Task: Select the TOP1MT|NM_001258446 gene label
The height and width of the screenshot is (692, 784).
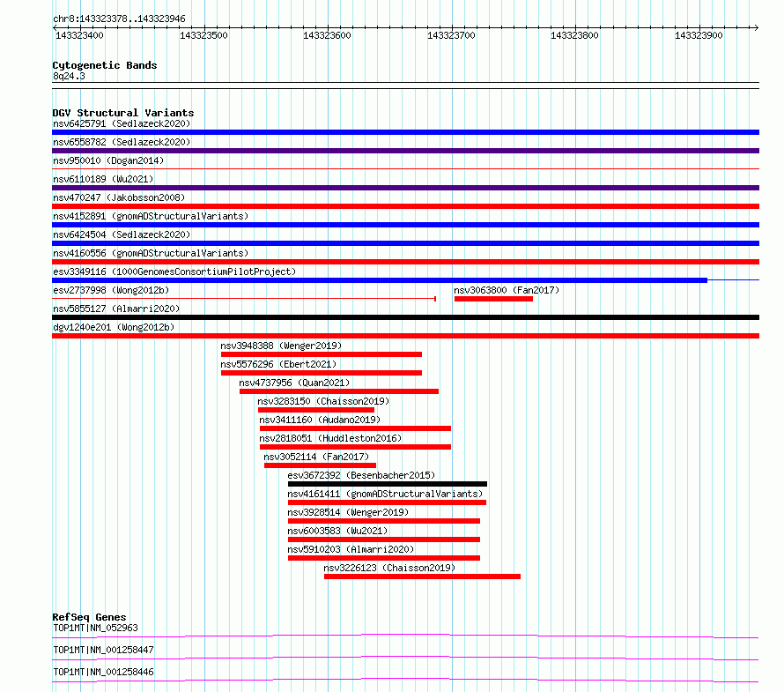Action: (103, 672)
